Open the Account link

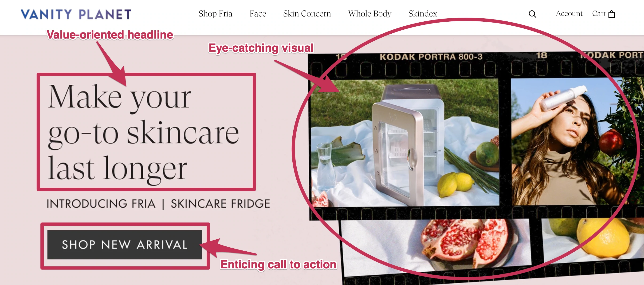click(x=569, y=13)
